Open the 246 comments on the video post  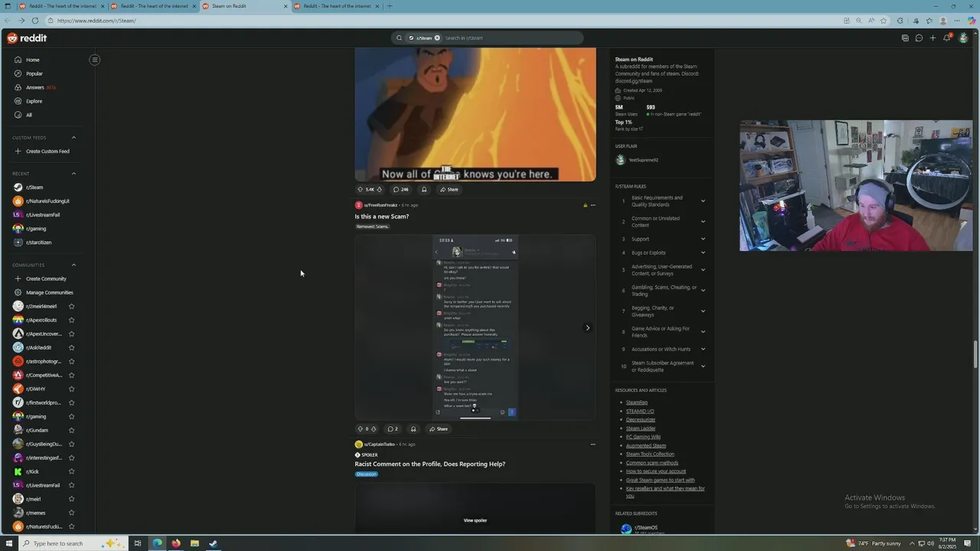coord(400,189)
